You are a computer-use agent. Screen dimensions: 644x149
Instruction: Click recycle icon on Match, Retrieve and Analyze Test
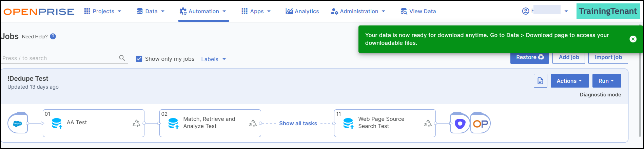[253, 124]
